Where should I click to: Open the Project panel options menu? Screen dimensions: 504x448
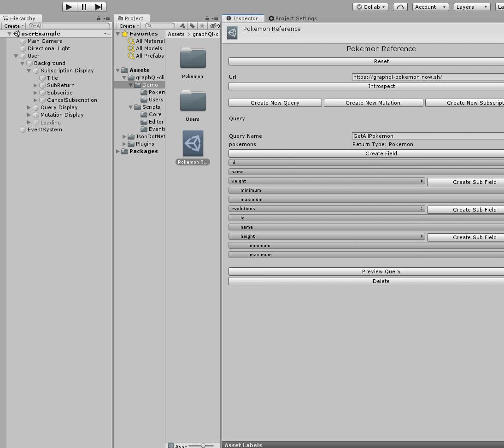coord(215,18)
